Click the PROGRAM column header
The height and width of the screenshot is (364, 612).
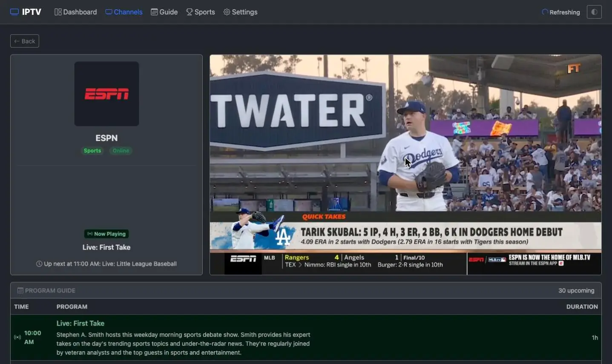tap(72, 307)
